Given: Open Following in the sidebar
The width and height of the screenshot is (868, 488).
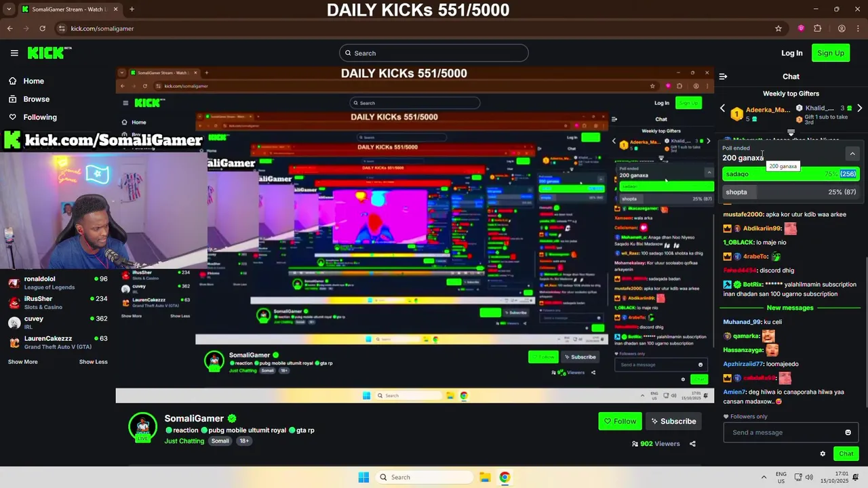Looking at the screenshot, I should (33, 117).
